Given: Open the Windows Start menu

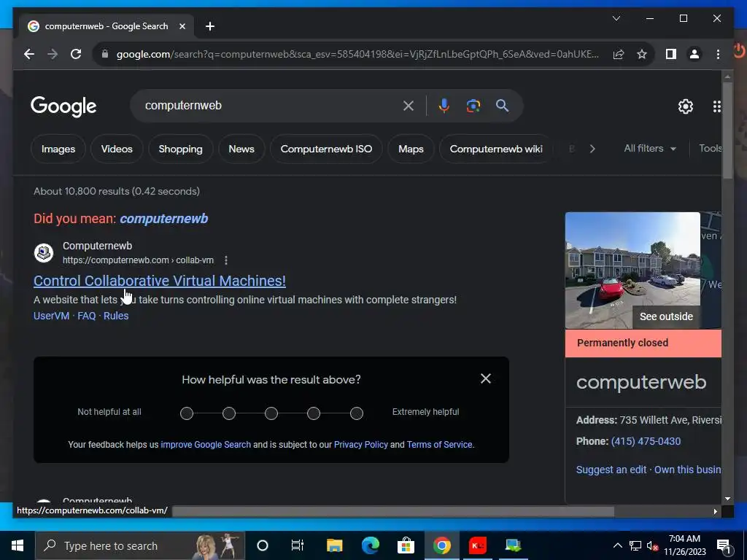Looking at the screenshot, I should (x=18, y=545).
